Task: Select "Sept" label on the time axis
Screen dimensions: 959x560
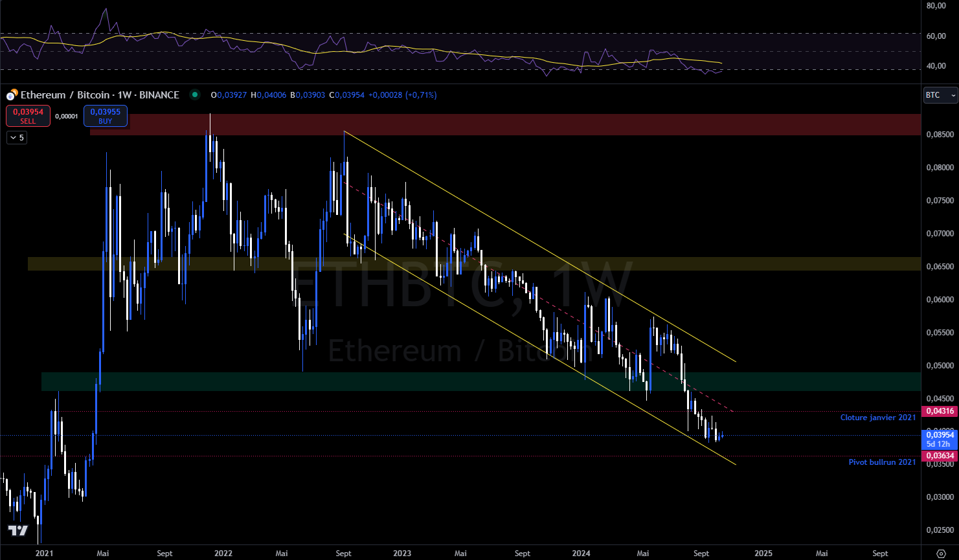Action: (x=164, y=554)
